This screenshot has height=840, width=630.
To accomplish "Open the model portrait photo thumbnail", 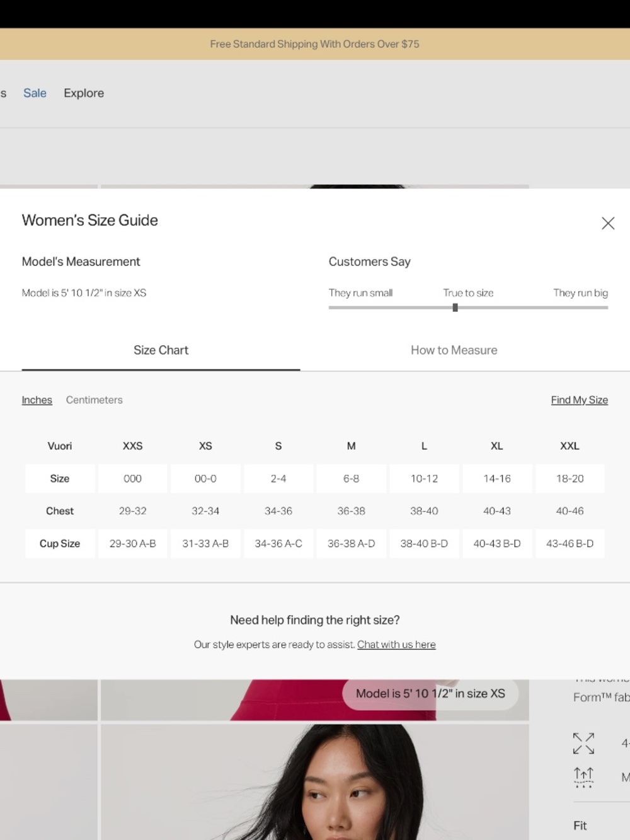I will [x=315, y=782].
